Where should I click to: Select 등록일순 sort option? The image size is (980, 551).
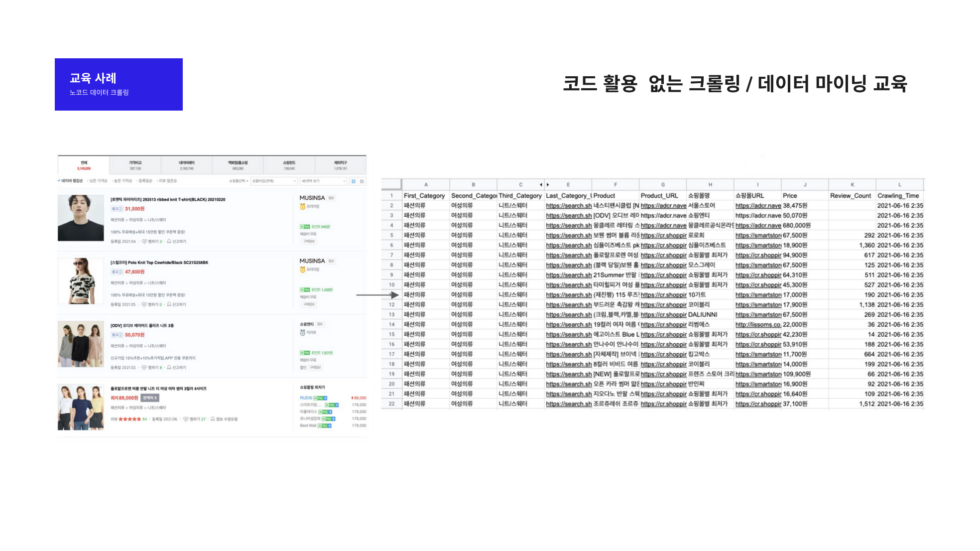point(145,181)
